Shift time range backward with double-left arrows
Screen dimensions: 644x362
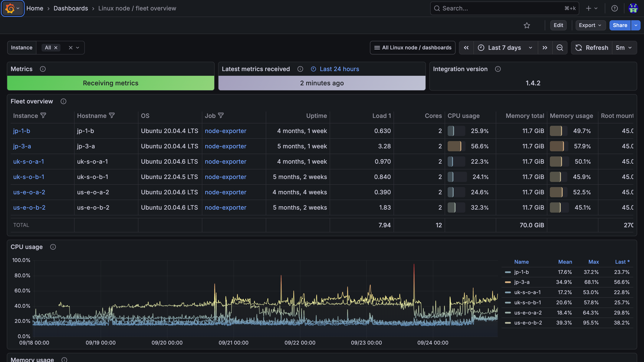point(466,48)
